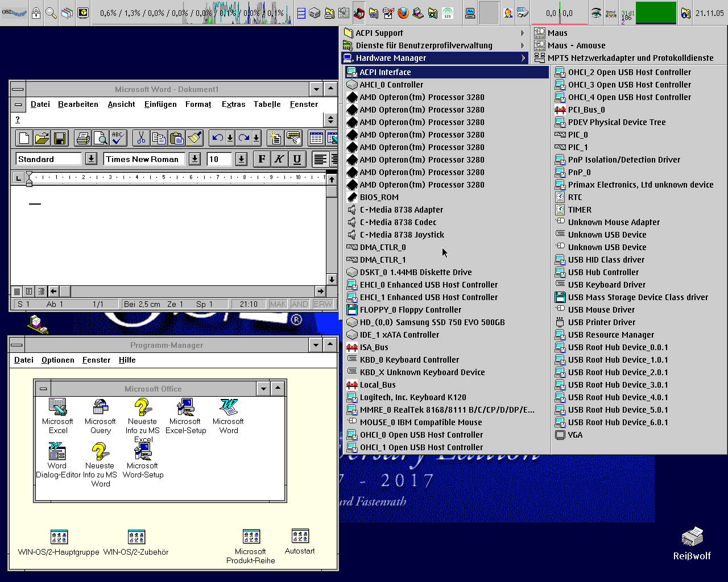
Task: Toggle left text alignment in Word
Action: coord(321,159)
